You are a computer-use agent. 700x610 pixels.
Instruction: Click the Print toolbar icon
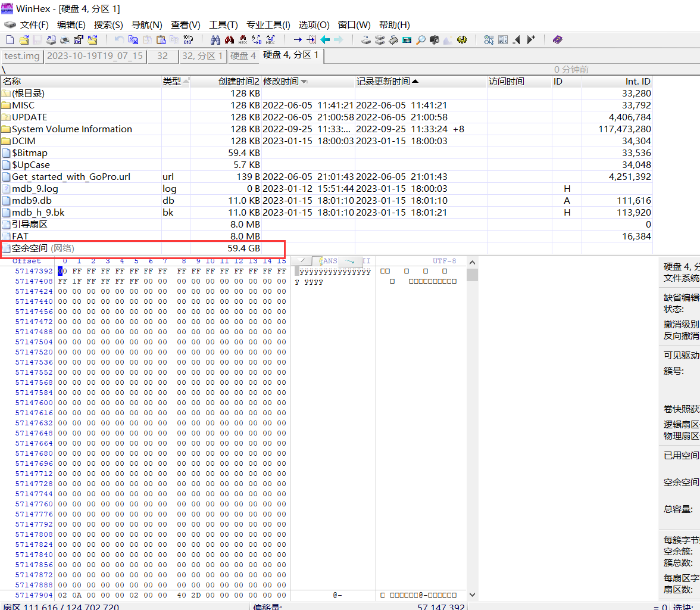coord(65,40)
